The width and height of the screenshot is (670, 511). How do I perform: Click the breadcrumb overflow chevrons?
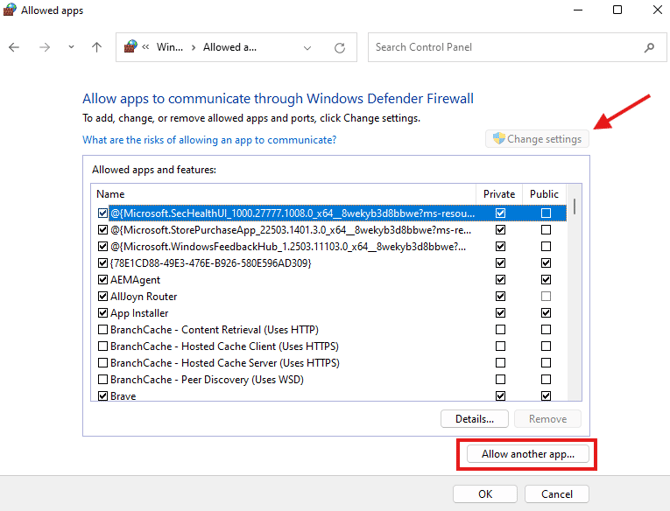[147, 47]
